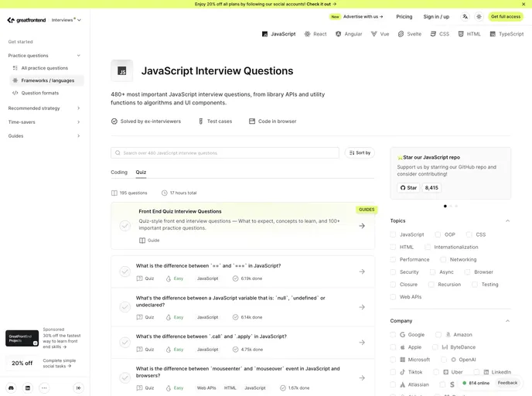Collapse the sidebar with arrow icon
The image size is (532, 396).
click(78, 387)
